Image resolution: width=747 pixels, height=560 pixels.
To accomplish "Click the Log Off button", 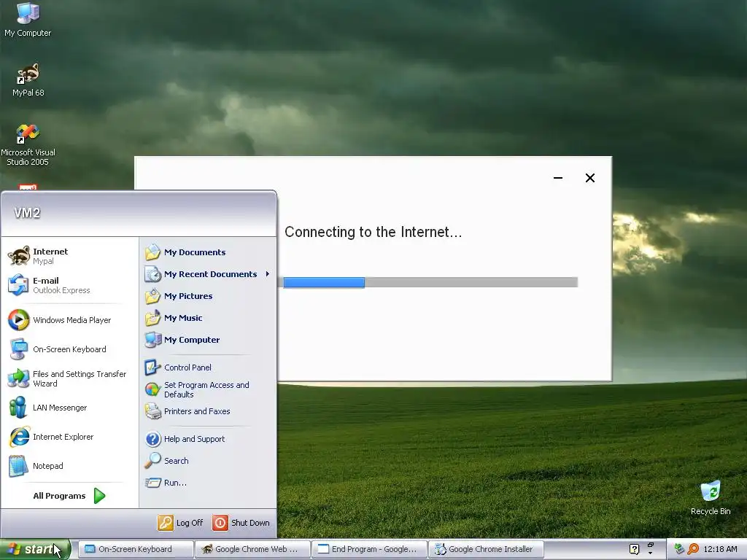I will pyautogui.click(x=181, y=523).
